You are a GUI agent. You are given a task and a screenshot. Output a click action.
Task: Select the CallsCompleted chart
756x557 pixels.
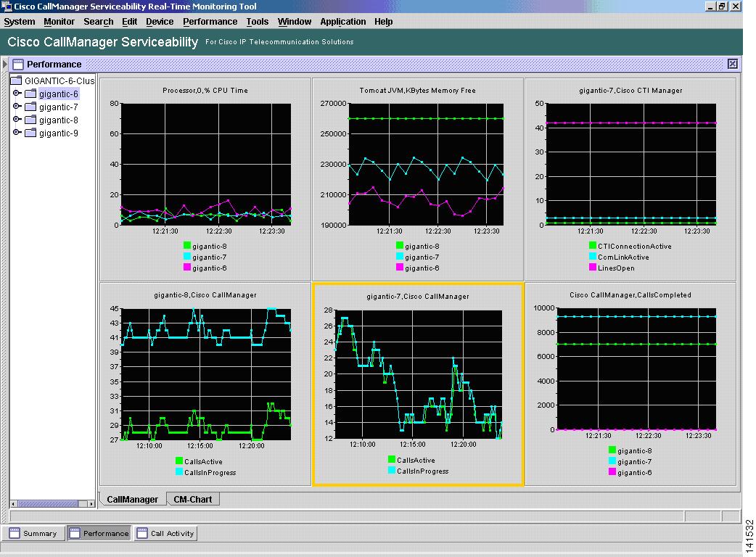click(630, 384)
